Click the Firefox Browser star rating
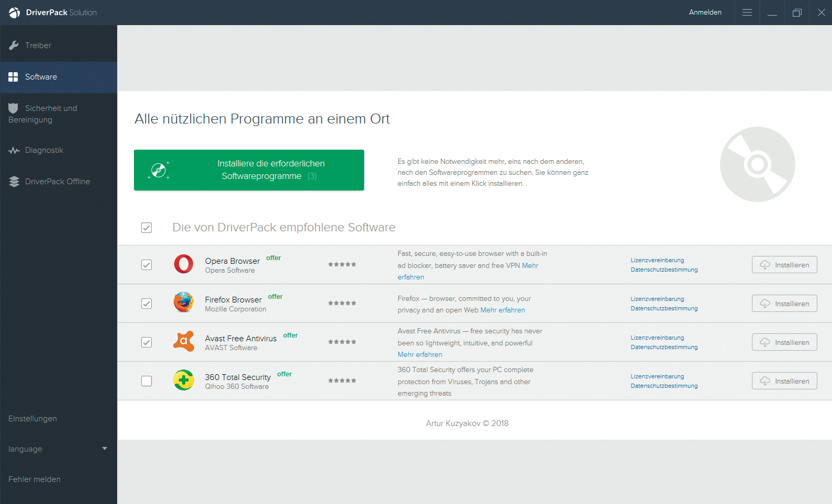 [x=342, y=303]
